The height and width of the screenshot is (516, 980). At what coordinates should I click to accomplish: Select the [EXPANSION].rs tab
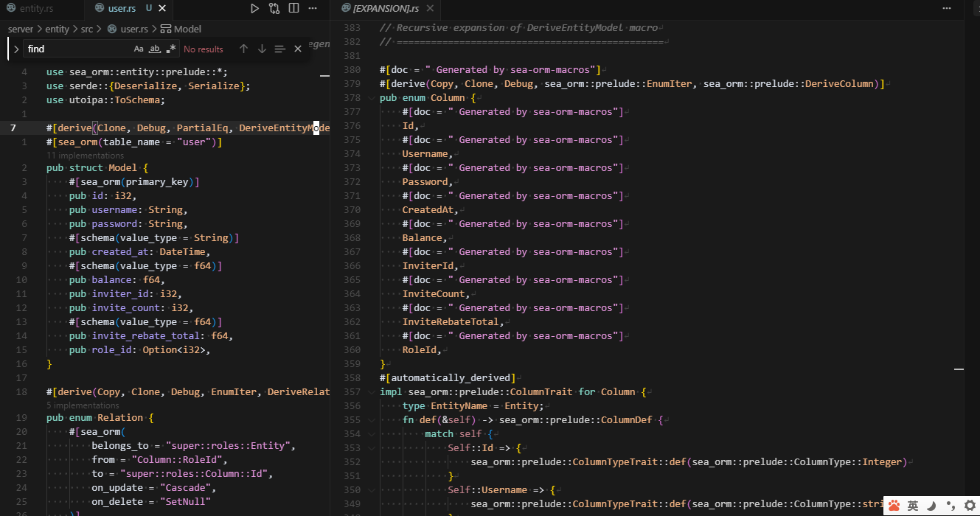tap(385, 9)
